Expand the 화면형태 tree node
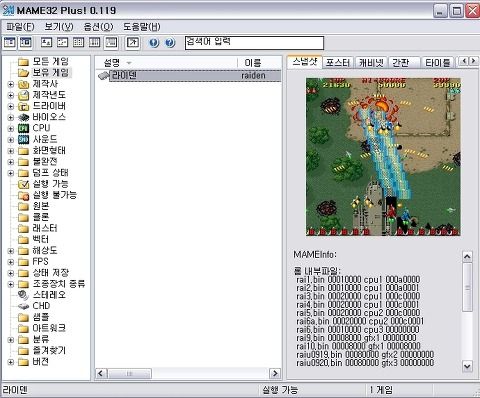The image size is (480, 398). click(11, 151)
